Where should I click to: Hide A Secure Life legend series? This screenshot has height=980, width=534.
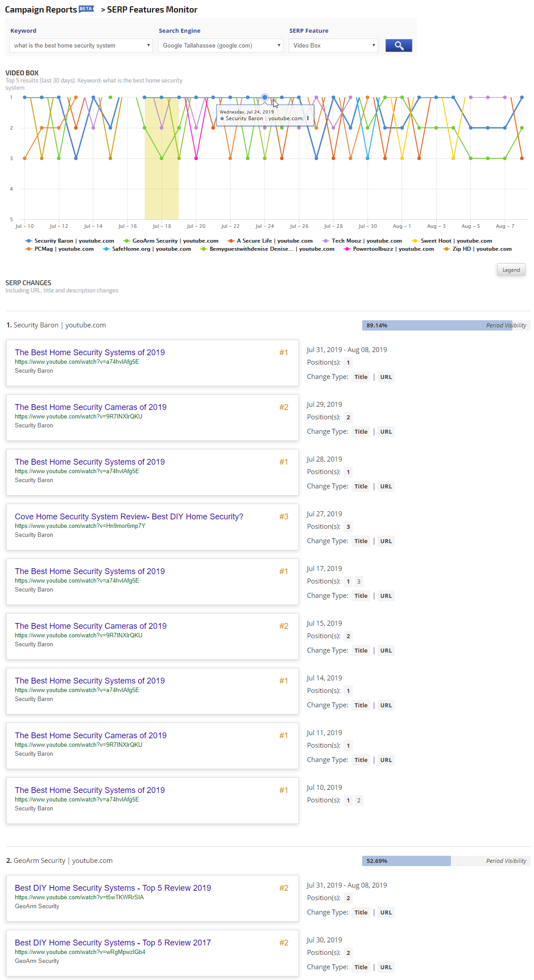(x=231, y=241)
